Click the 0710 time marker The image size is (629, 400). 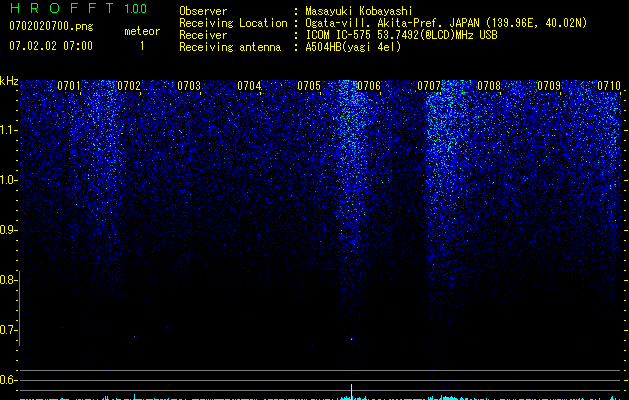(609, 86)
